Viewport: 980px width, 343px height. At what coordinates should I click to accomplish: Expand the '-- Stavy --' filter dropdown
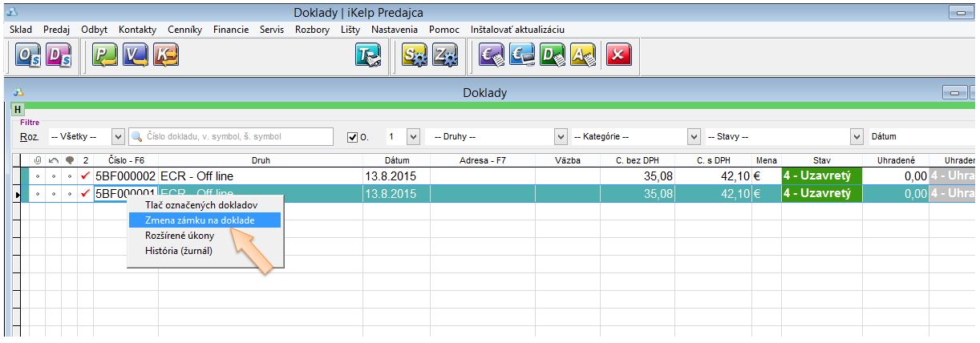point(856,137)
